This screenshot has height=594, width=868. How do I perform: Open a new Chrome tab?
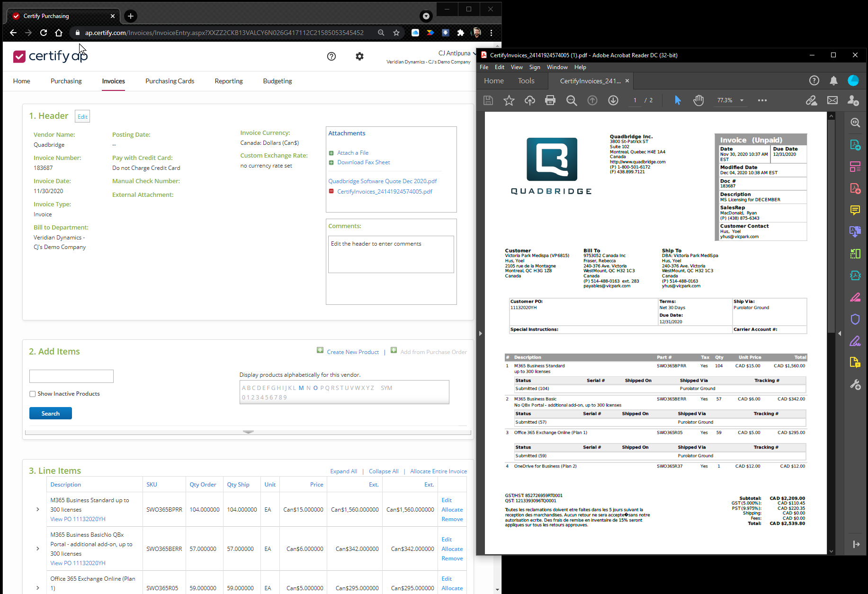pyautogui.click(x=131, y=16)
